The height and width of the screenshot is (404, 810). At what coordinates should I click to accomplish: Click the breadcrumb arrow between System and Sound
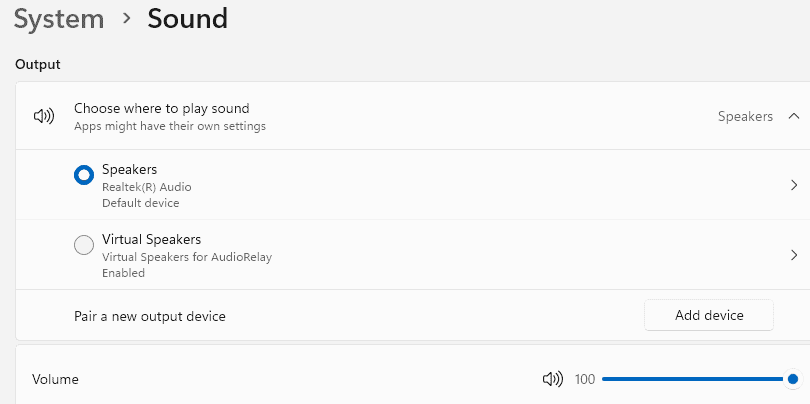(x=126, y=19)
